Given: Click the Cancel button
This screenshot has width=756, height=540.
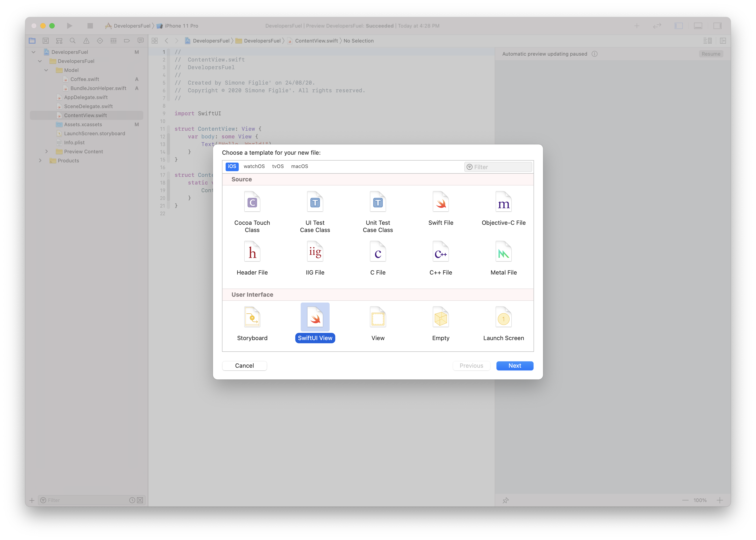Looking at the screenshot, I should (x=244, y=365).
